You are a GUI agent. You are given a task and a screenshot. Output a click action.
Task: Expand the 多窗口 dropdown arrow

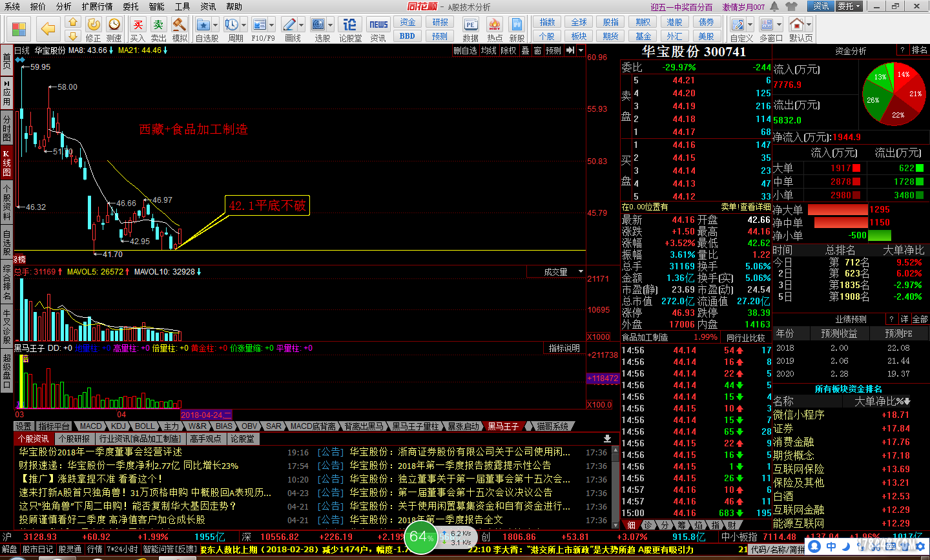[x=779, y=25]
